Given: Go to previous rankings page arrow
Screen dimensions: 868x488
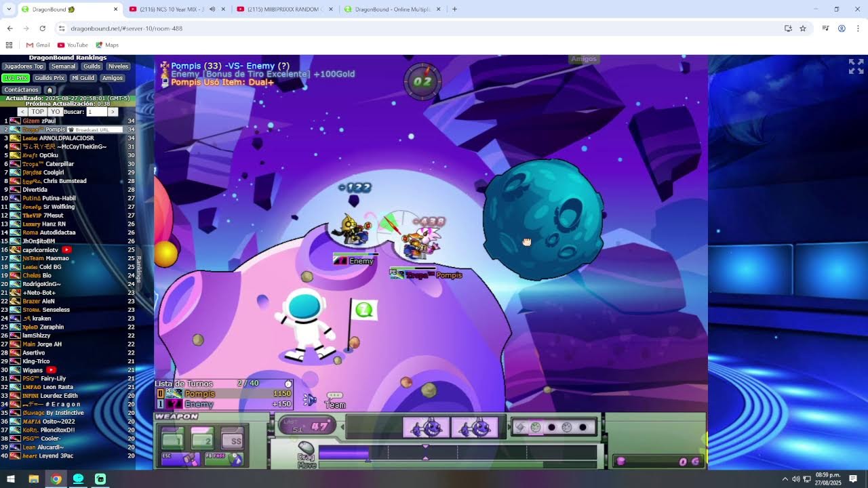Looking at the screenshot, I should pyautogui.click(x=22, y=112).
